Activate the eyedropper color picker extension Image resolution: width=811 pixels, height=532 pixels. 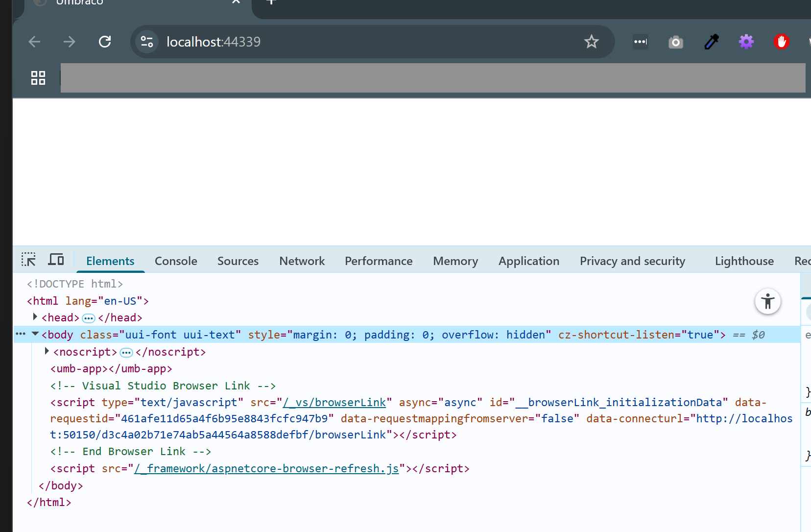tap(712, 42)
